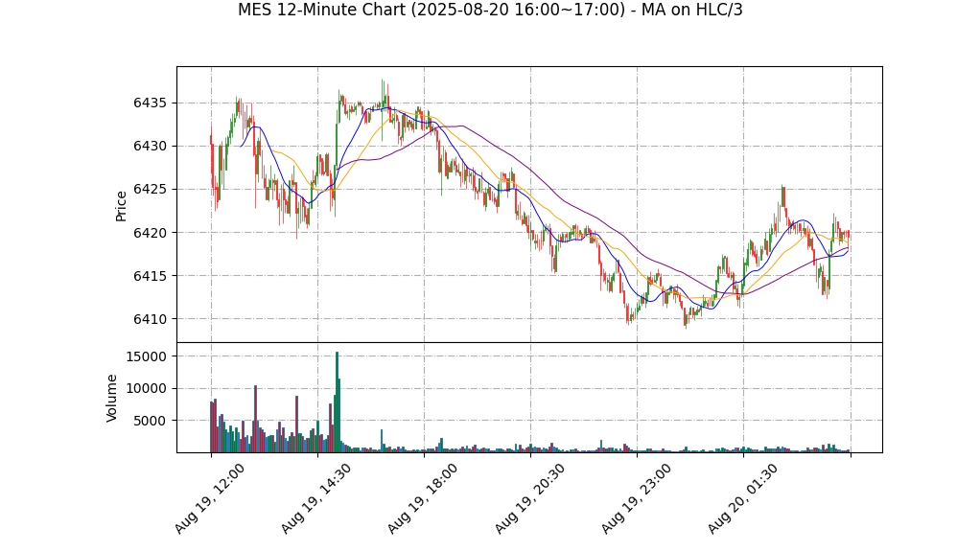This screenshot has height=551, width=980.
Task: Click the chart title 'MES 12-Minute Chart'
Action: click(x=490, y=10)
